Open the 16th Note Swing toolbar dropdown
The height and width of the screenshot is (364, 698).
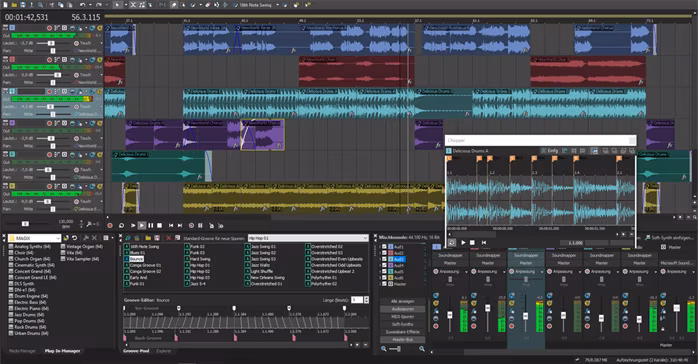point(277,4)
